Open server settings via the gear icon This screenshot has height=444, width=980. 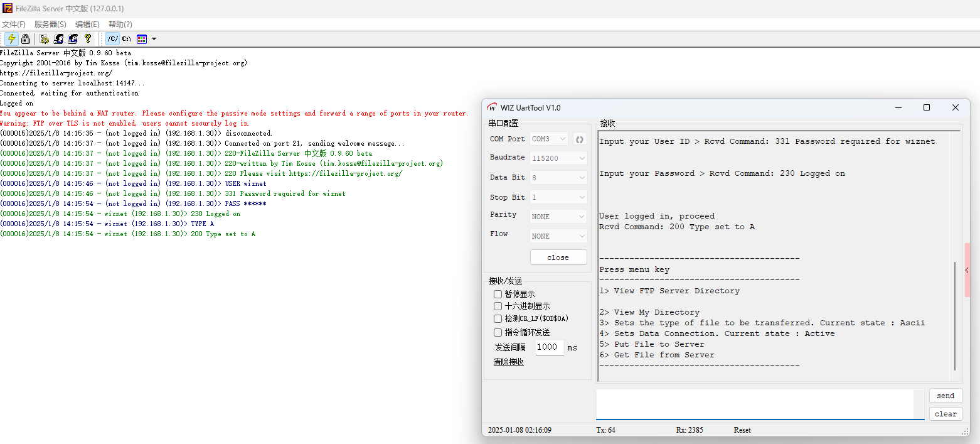coord(45,39)
